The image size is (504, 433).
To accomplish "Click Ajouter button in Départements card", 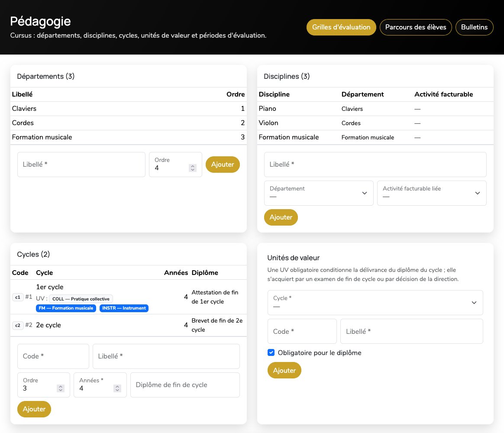I will tap(223, 165).
